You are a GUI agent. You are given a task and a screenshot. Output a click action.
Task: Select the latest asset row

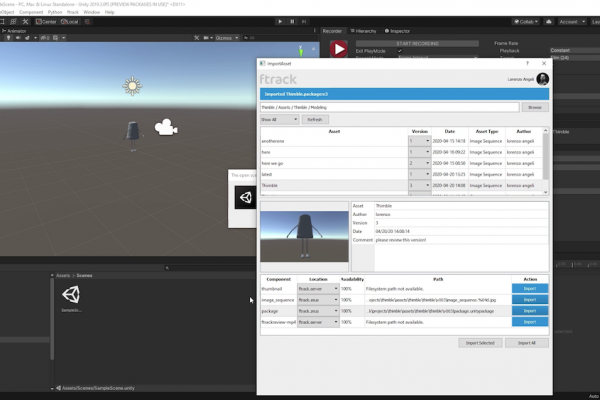pos(401,175)
